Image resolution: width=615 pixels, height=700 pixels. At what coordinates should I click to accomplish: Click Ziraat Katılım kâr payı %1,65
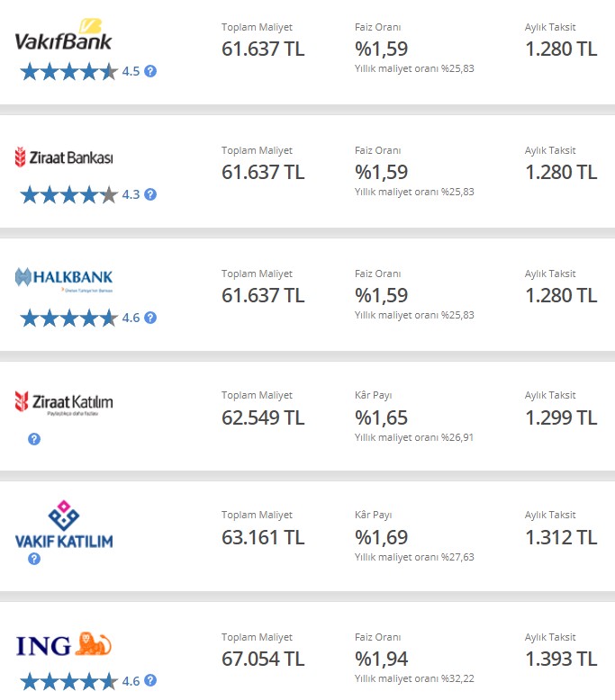click(382, 417)
